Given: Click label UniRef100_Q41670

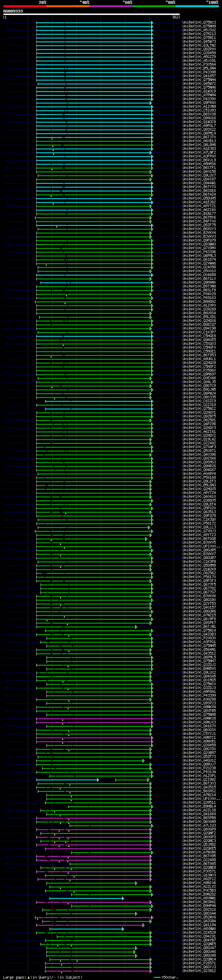Looking at the screenshot, I should (199, 726).
